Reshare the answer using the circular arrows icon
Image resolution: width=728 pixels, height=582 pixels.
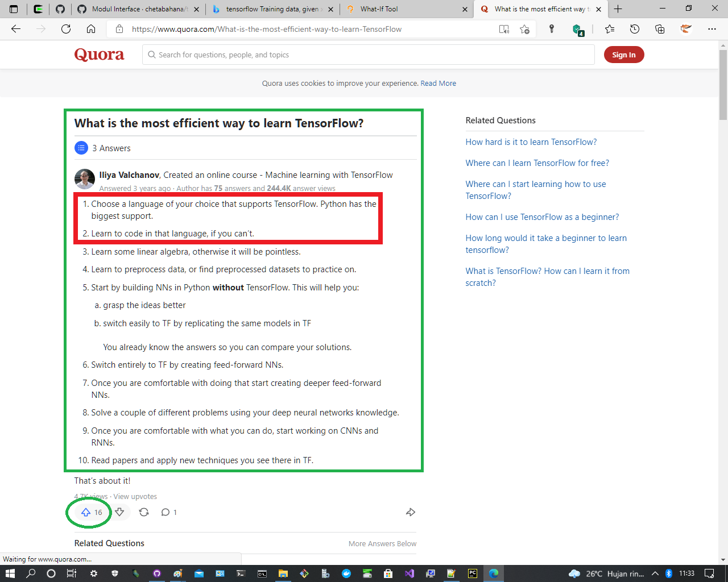point(144,512)
